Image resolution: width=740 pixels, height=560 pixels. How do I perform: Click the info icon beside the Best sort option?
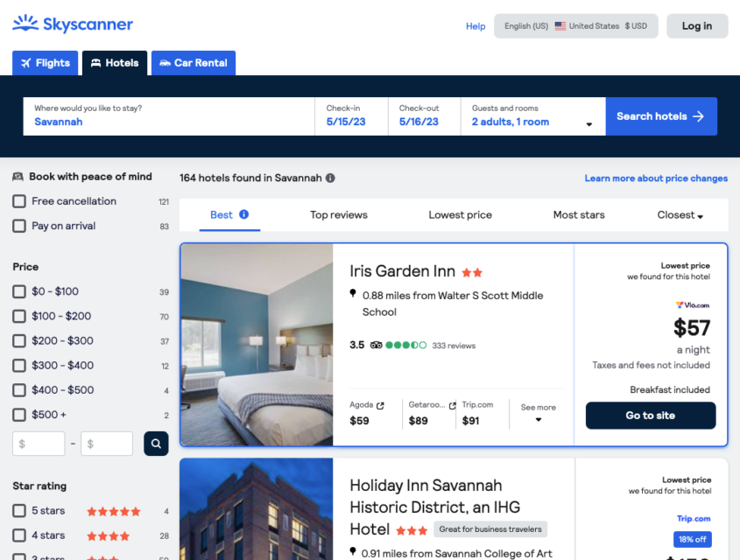[x=244, y=213]
